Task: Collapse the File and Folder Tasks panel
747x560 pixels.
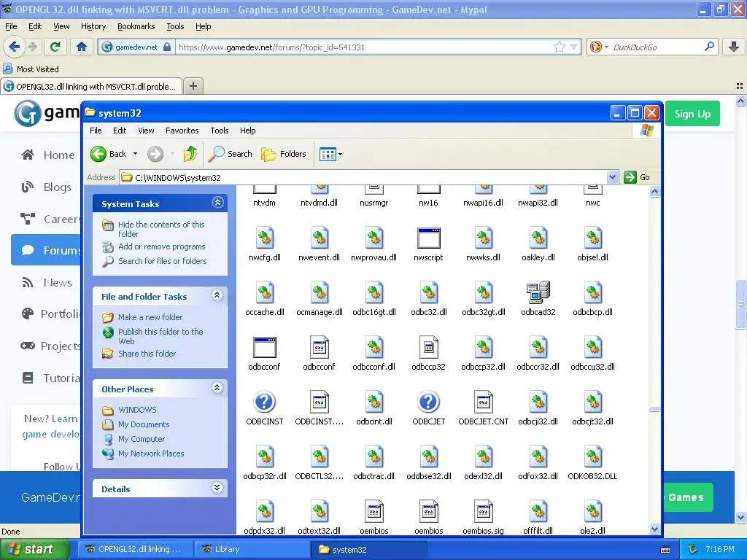Action: coord(217,295)
